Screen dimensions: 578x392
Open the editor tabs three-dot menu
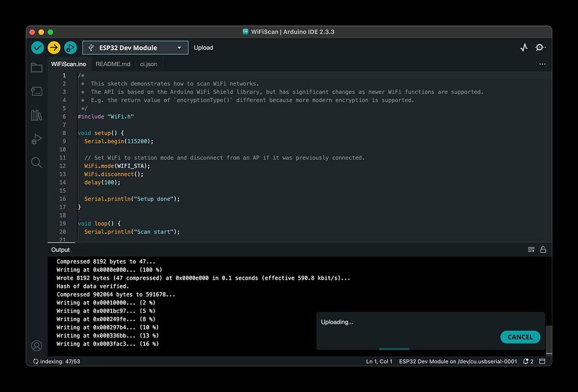pos(542,64)
